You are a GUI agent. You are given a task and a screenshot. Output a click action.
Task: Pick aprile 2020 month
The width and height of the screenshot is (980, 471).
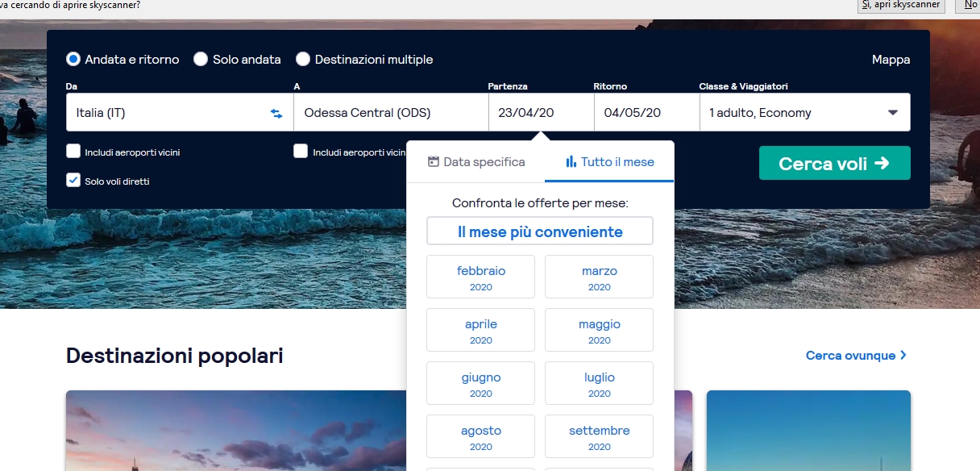point(480,331)
